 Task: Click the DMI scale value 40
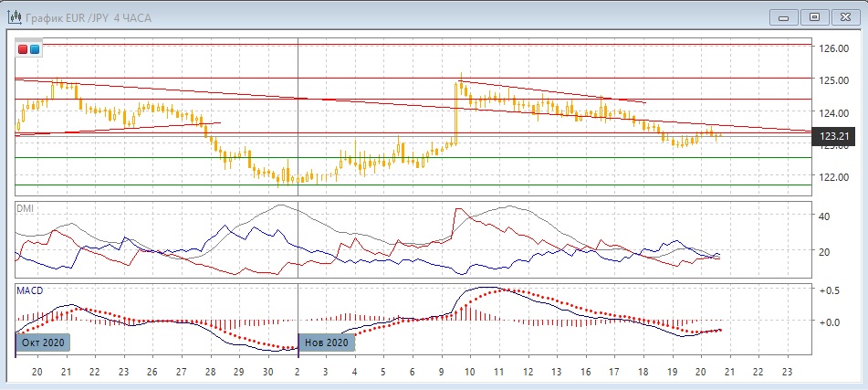coord(824,216)
